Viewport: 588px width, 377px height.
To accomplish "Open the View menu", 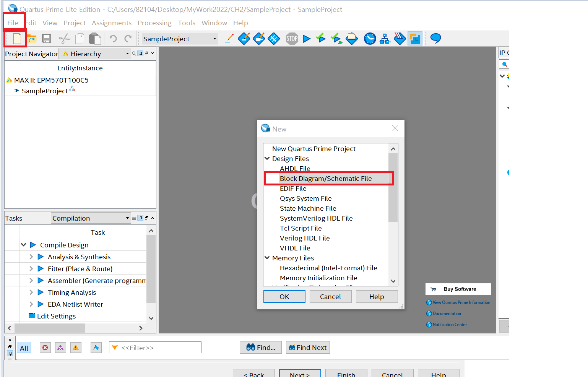I will point(50,23).
